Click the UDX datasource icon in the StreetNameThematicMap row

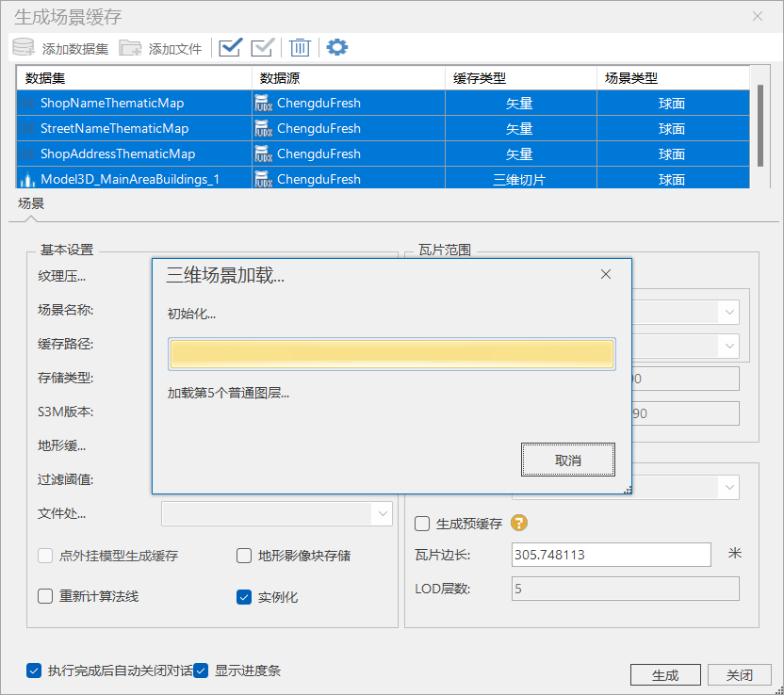(264, 128)
